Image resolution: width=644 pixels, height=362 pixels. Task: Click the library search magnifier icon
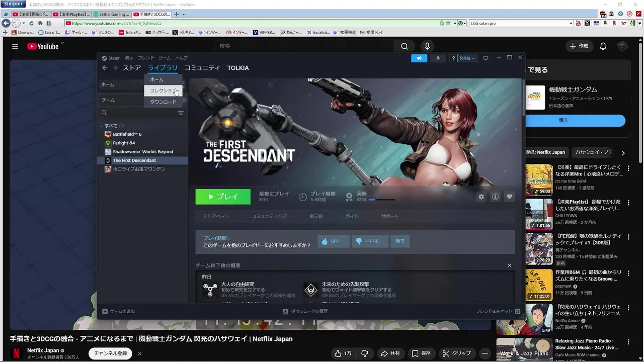point(104,113)
